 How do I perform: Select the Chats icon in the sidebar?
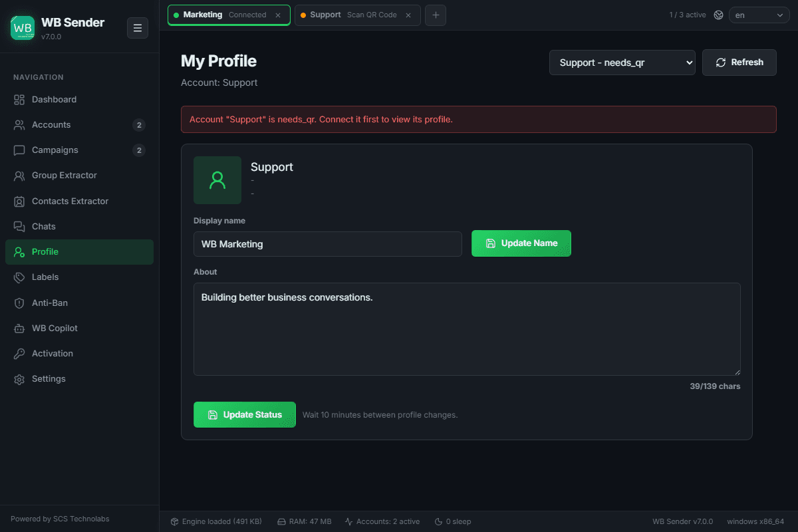point(19,227)
